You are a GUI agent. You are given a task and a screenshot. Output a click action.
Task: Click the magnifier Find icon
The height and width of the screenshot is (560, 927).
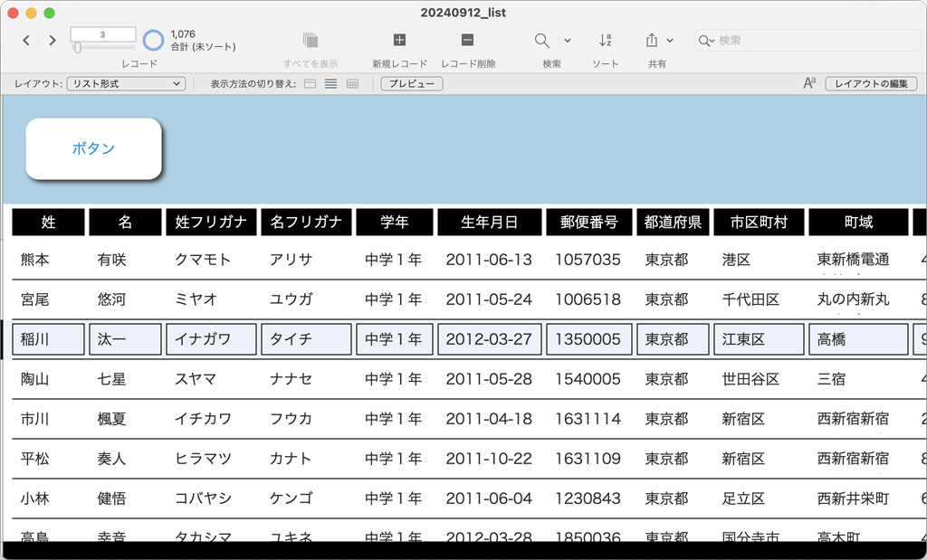point(541,40)
